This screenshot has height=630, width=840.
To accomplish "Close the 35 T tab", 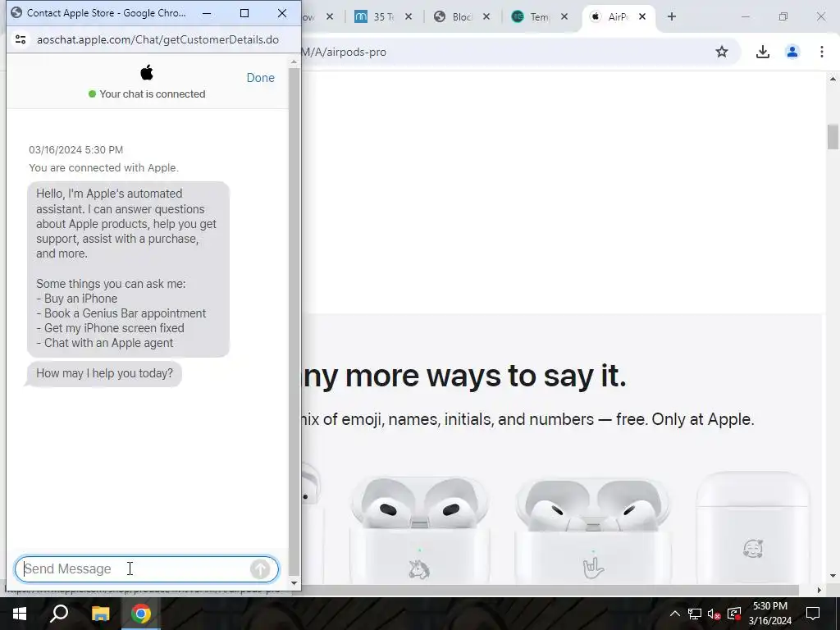I will (x=409, y=16).
